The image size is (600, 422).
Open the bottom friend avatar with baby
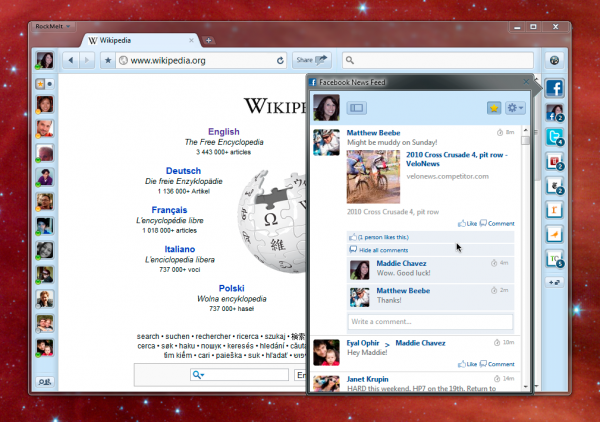(x=45, y=348)
